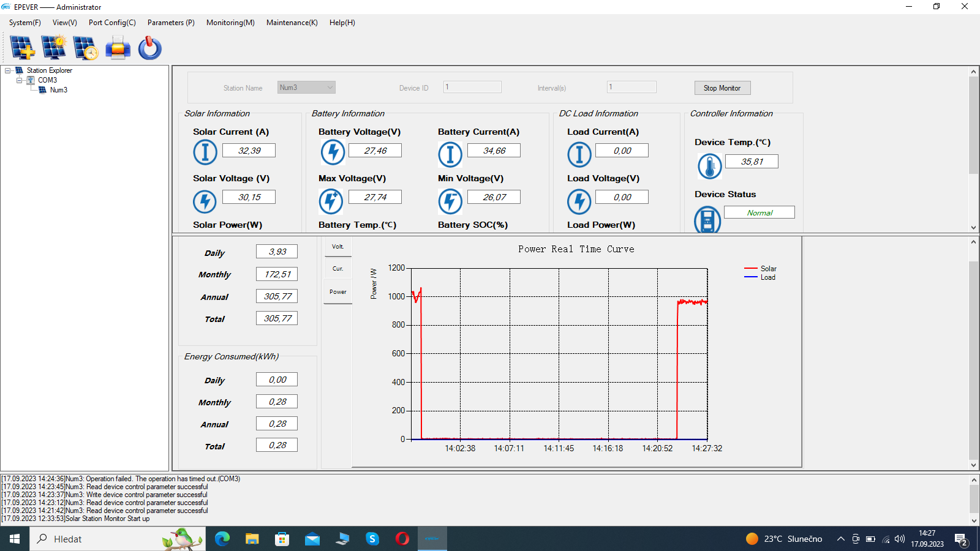The height and width of the screenshot is (551, 980).
Task: Open the Parameters(P) menu
Action: point(171,23)
